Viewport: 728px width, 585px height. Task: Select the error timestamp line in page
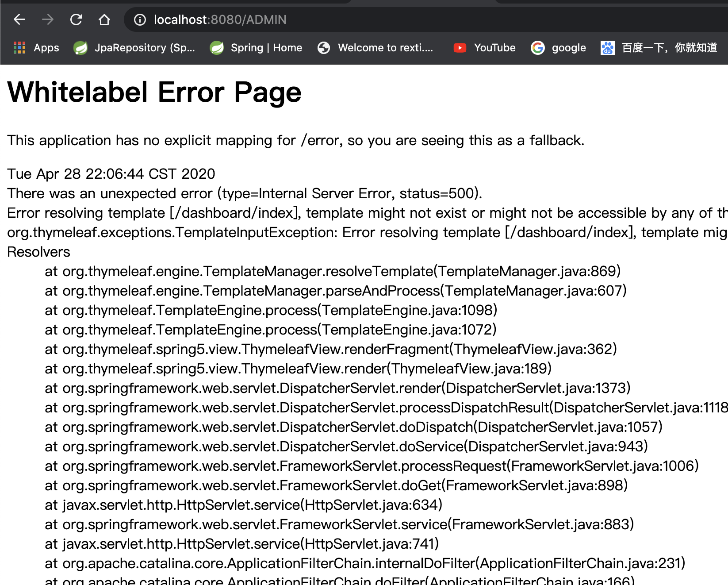tap(111, 173)
